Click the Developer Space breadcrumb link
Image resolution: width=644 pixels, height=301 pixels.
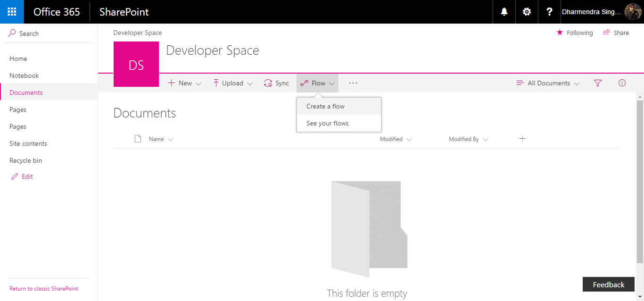(x=138, y=33)
